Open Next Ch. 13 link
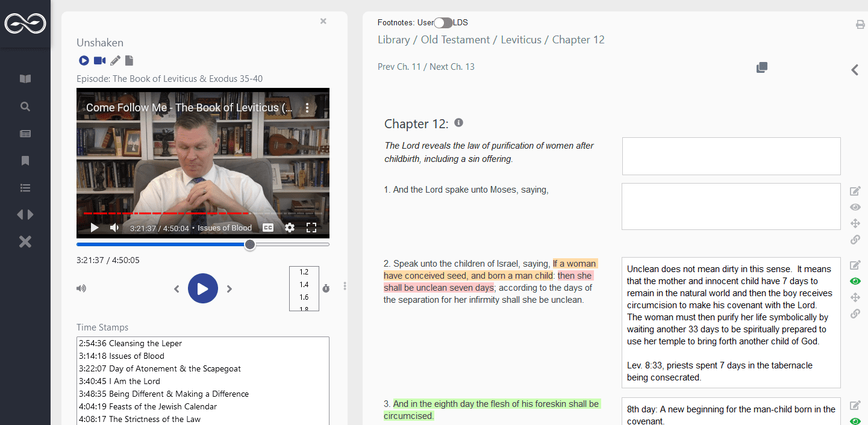The height and width of the screenshot is (425, 868). [452, 67]
